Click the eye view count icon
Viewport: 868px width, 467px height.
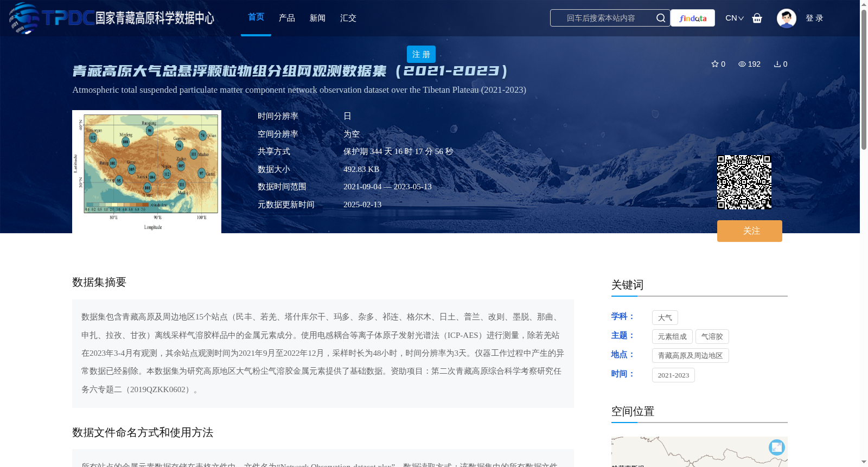(x=742, y=64)
